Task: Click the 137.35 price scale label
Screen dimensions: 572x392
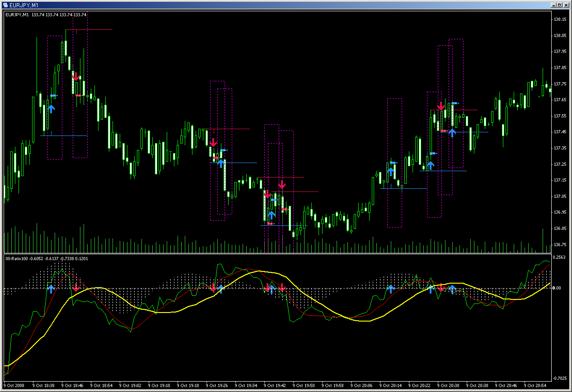Action: pos(560,148)
